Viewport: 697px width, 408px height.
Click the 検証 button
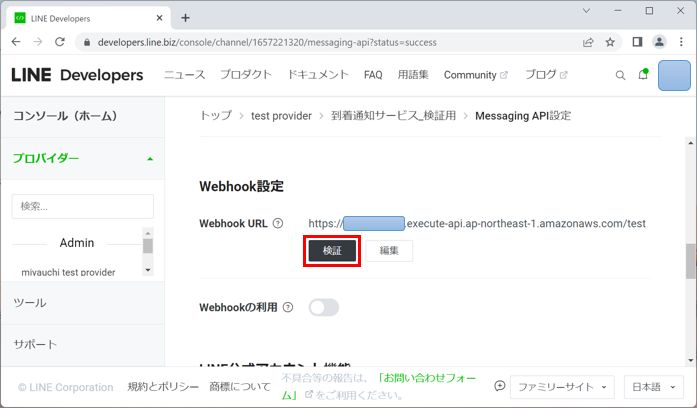click(x=332, y=251)
